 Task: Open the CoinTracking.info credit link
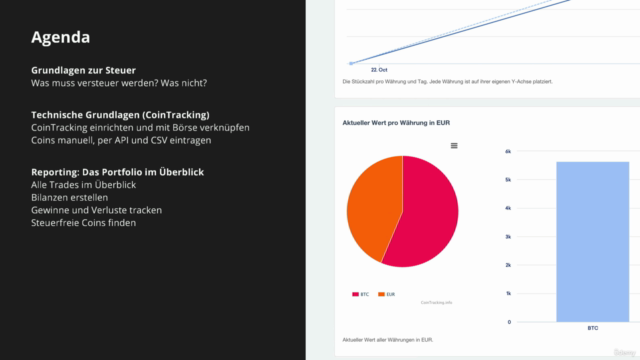tap(436, 303)
